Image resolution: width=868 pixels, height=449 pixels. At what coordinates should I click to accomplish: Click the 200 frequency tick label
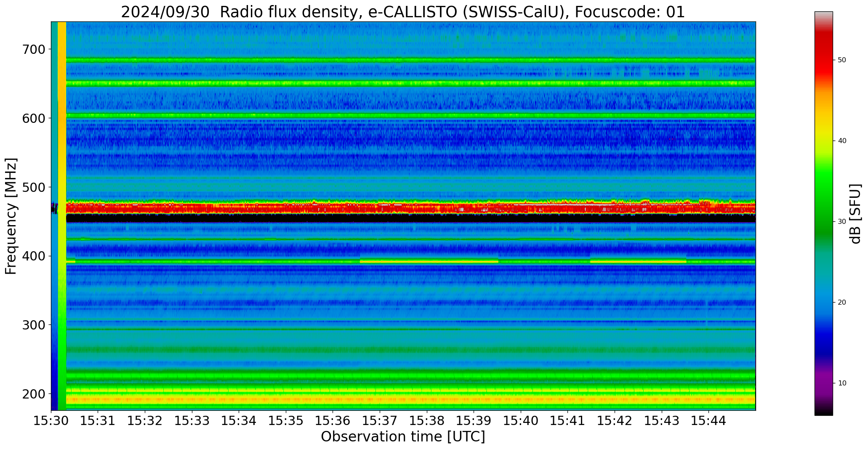[x=33, y=394]
